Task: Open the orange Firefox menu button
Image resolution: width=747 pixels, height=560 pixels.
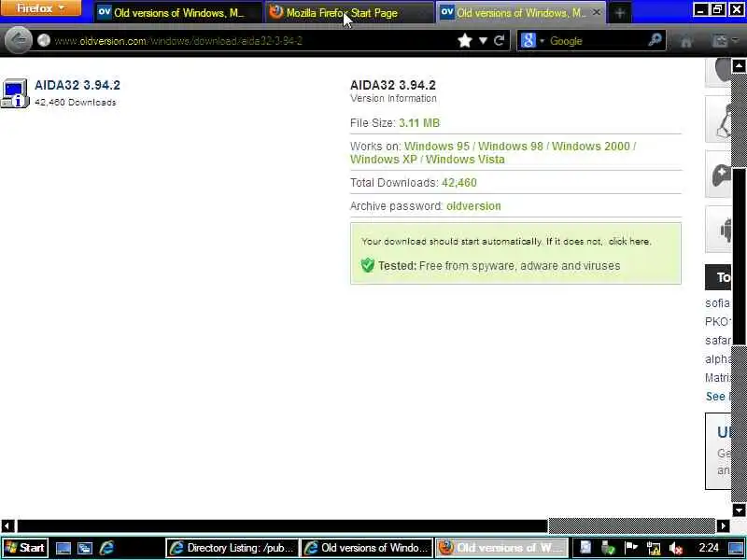Action: [40, 8]
